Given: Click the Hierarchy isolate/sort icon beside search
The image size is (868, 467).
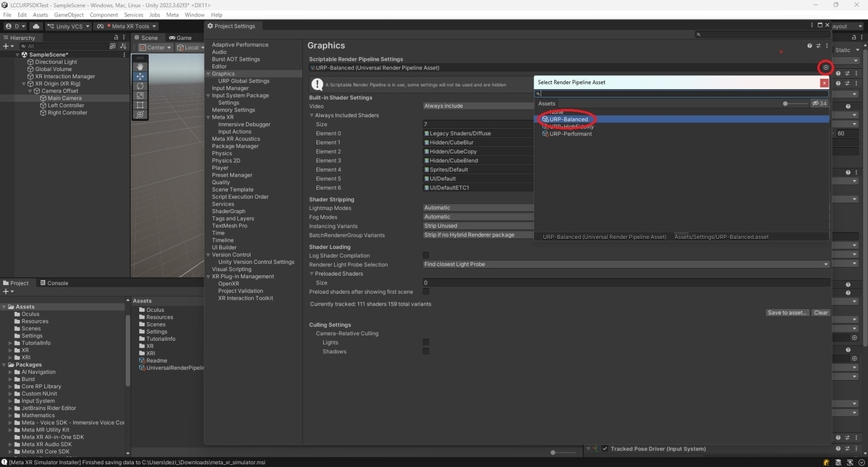Looking at the screenshot, I should pyautogui.click(x=124, y=46).
